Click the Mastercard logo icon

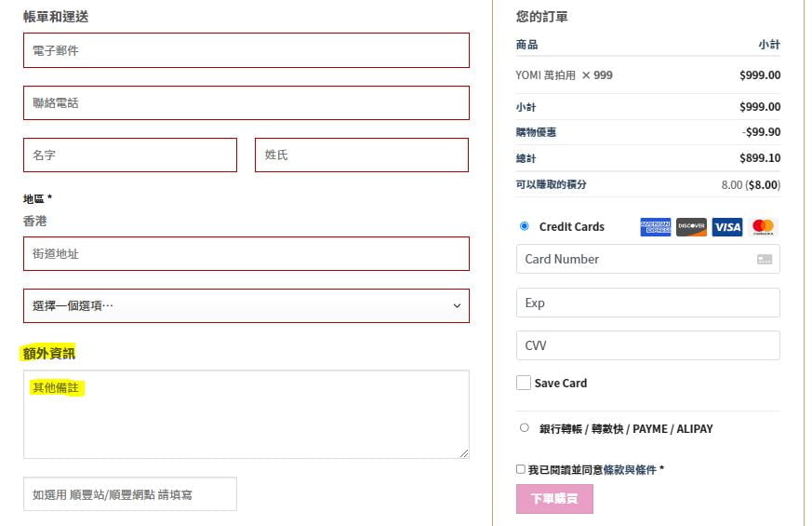click(763, 227)
